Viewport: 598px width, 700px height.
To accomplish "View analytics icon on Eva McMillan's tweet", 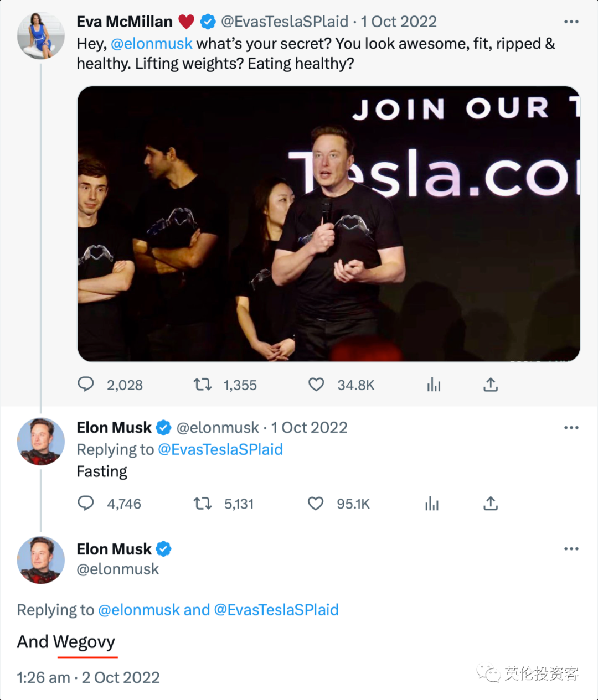I will (434, 385).
